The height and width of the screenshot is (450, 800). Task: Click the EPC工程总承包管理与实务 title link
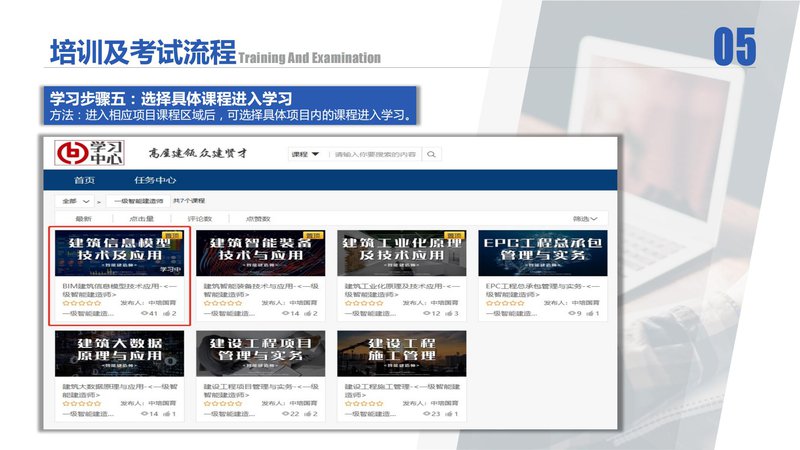coord(543,290)
